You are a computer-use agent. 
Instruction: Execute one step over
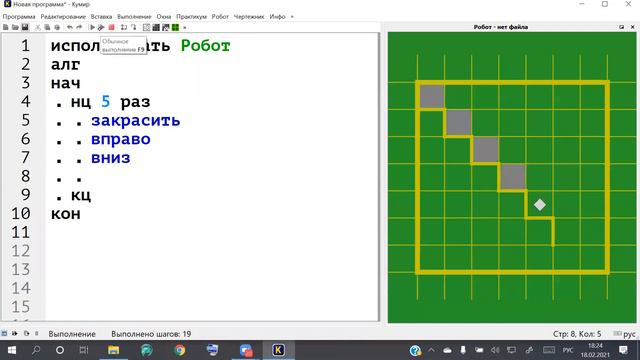pos(124,27)
